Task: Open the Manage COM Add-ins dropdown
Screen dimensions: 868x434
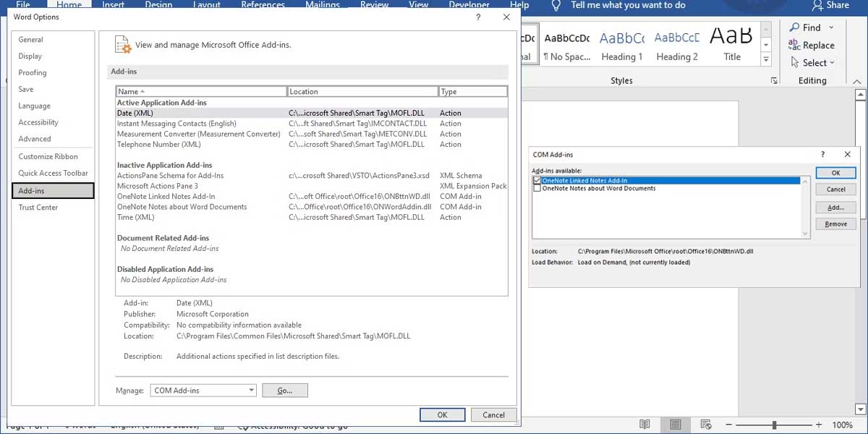Action: (x=203, y=390)
